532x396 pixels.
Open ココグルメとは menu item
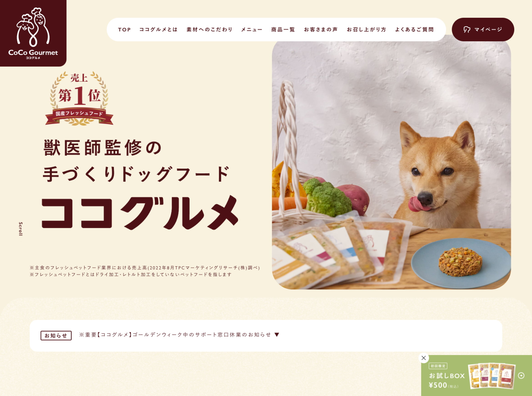[158, 30]
